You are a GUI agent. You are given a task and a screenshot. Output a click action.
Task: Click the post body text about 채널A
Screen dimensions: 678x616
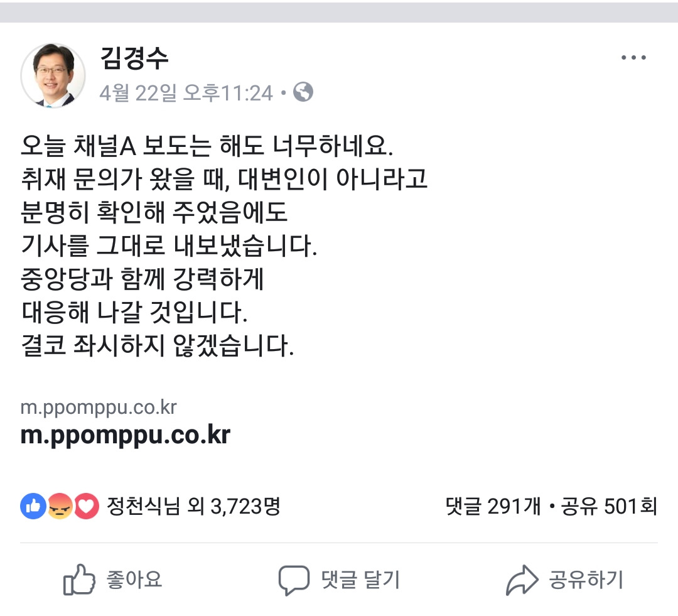(224, 245)
